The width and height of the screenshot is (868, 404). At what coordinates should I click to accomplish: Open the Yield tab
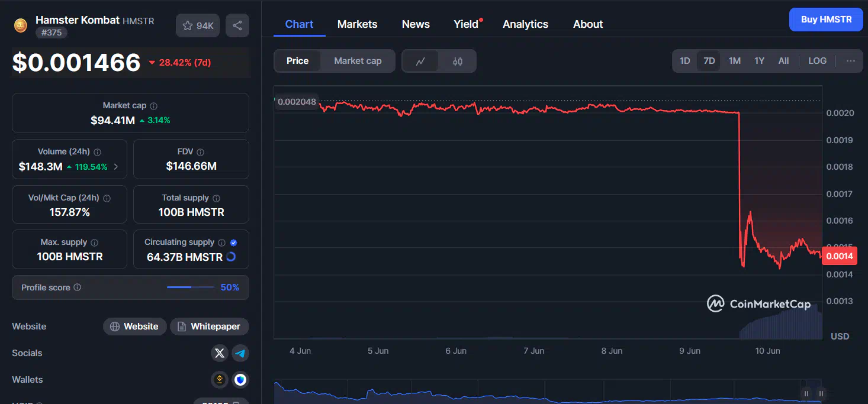tap(466, 24)
